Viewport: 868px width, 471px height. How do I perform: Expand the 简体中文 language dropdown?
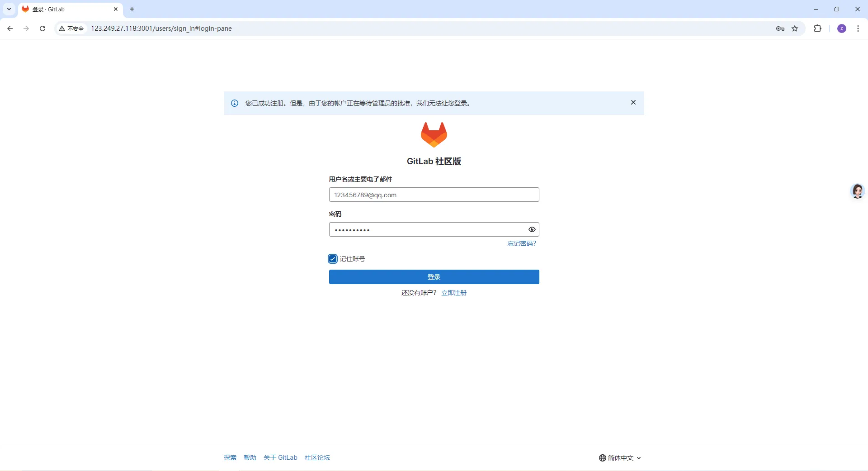[620, 458]
